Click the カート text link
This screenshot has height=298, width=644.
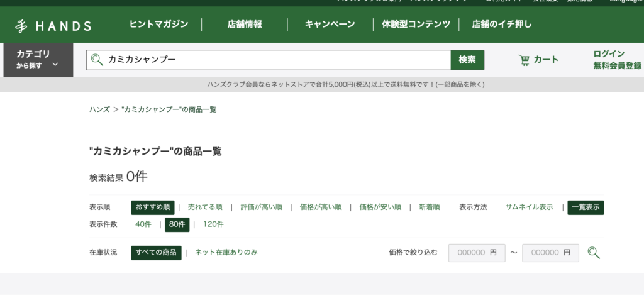[x=546, y=60]
